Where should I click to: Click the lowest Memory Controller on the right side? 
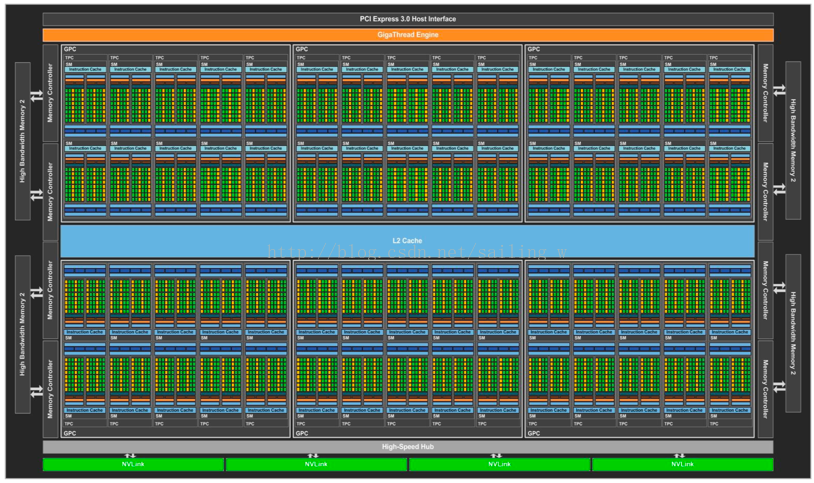pyautogui.click(x=765, y=389)
